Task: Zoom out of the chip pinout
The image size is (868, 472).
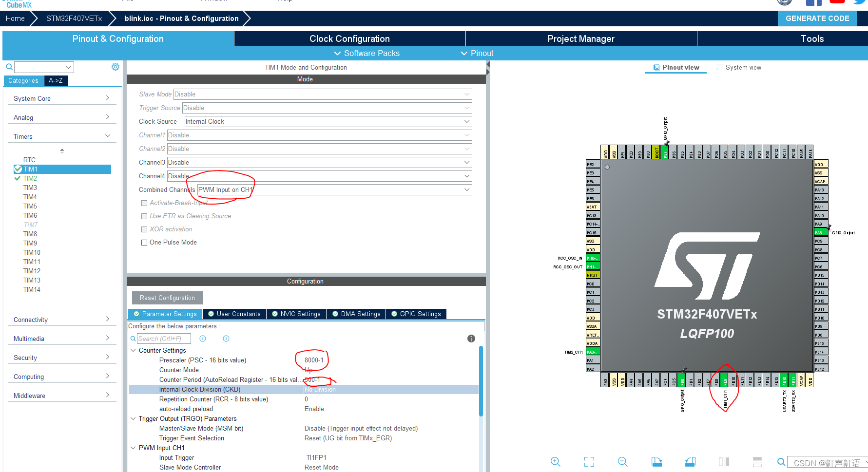Action: point(622,462)
